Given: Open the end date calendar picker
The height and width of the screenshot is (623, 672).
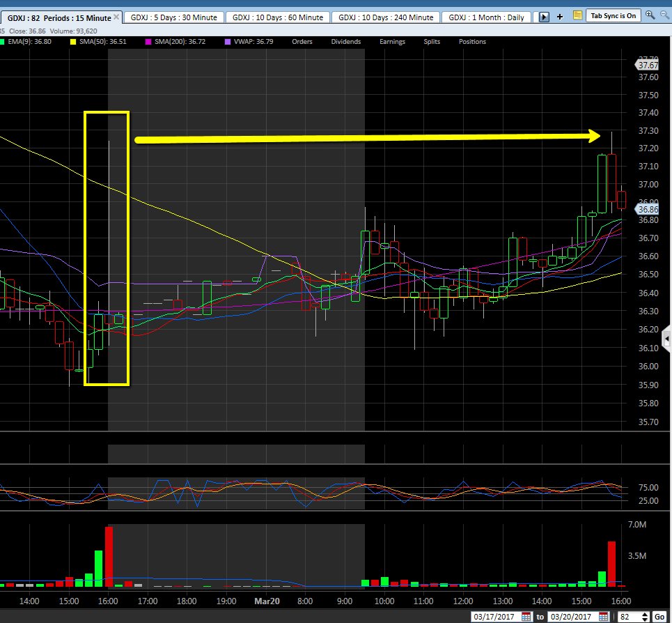Looking at the screenshot, I should point(604,617).
